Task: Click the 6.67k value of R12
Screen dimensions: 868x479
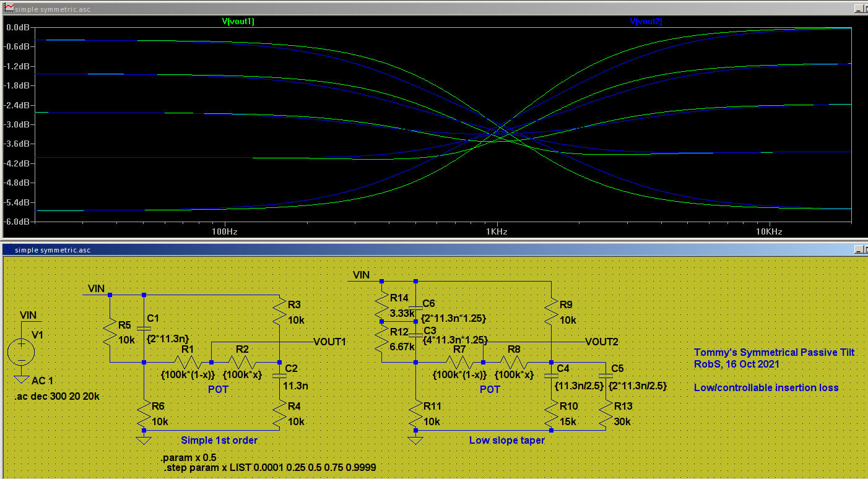Action: [x=402, y=347]
